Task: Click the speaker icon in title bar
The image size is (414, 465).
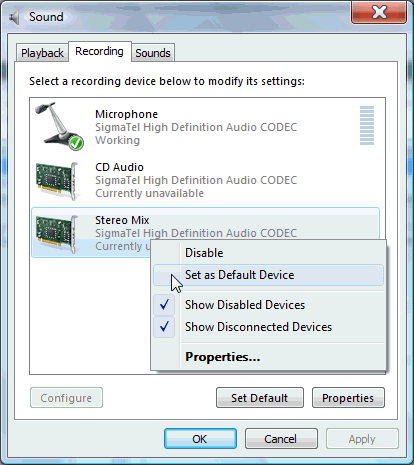Action: [14, 17]
